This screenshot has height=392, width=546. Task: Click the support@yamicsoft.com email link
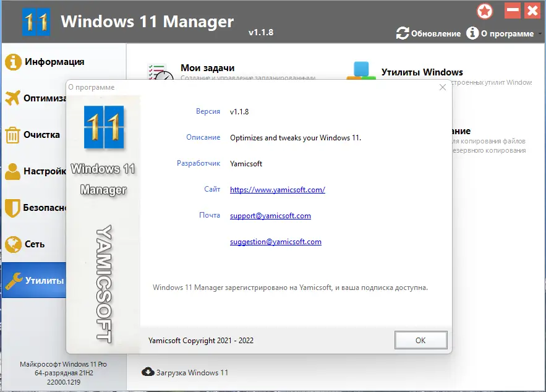pos(270,216)
